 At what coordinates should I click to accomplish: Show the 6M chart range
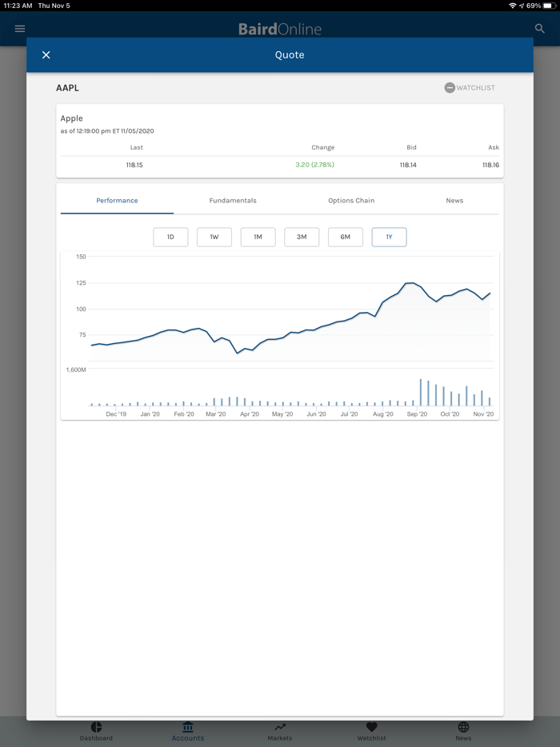pos(346,237)
